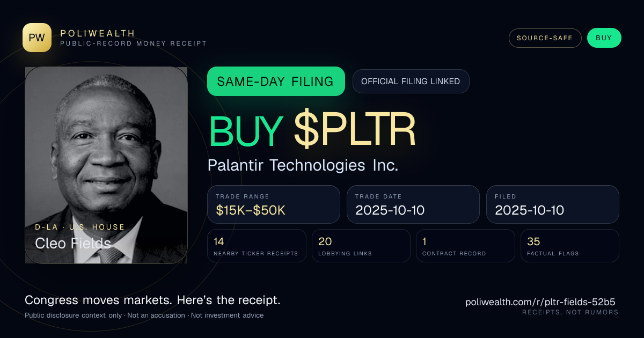Click the POLIWEALTH brand name header
644x338 pixels.
98,33
